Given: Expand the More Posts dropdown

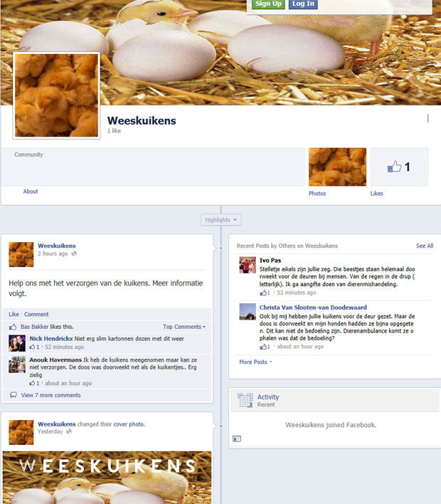Looking at the screenshot, I should coord(255,362).
